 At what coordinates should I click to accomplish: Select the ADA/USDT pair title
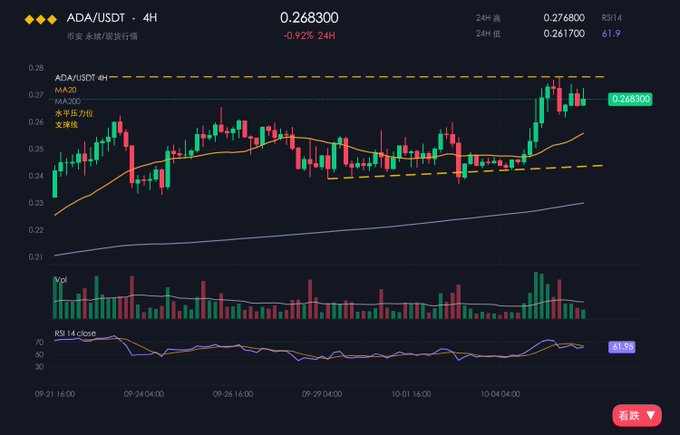[x=95, y=18]
